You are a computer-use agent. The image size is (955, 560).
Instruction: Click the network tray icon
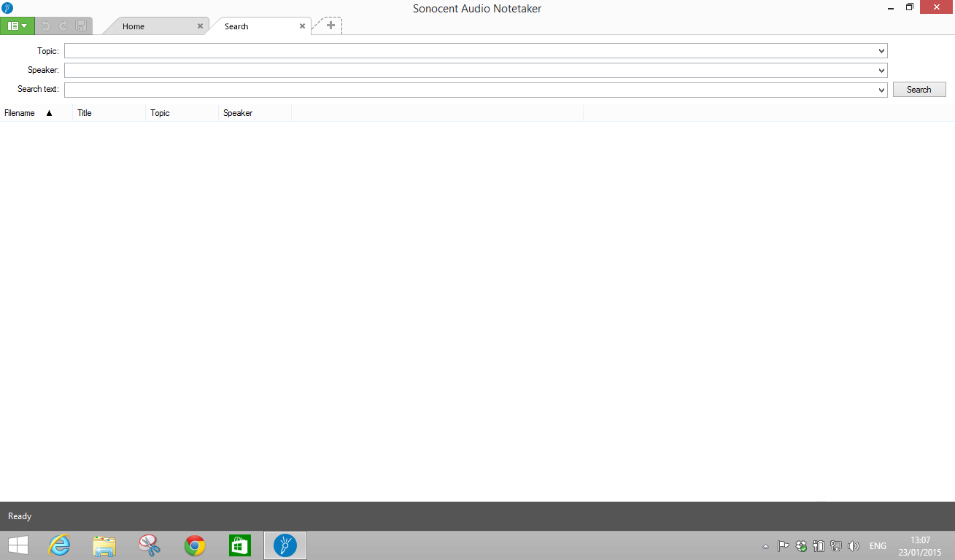tap(836, 545)
